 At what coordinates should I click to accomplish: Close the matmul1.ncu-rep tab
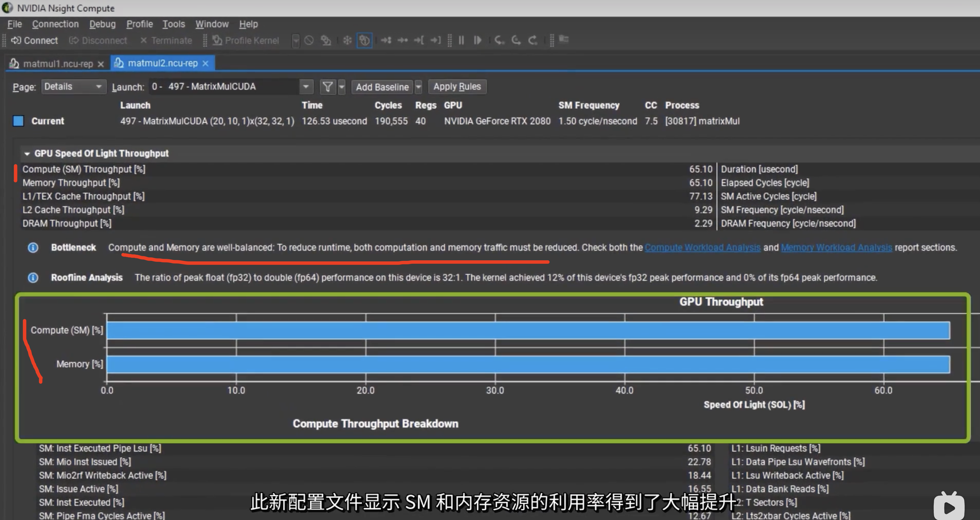[x=101, y=64]
